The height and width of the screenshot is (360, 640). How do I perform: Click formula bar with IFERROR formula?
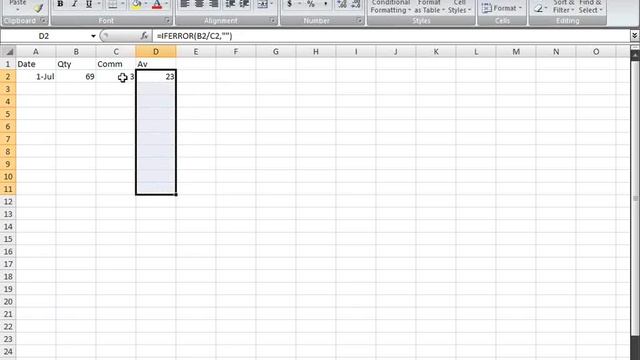(391, 36)
